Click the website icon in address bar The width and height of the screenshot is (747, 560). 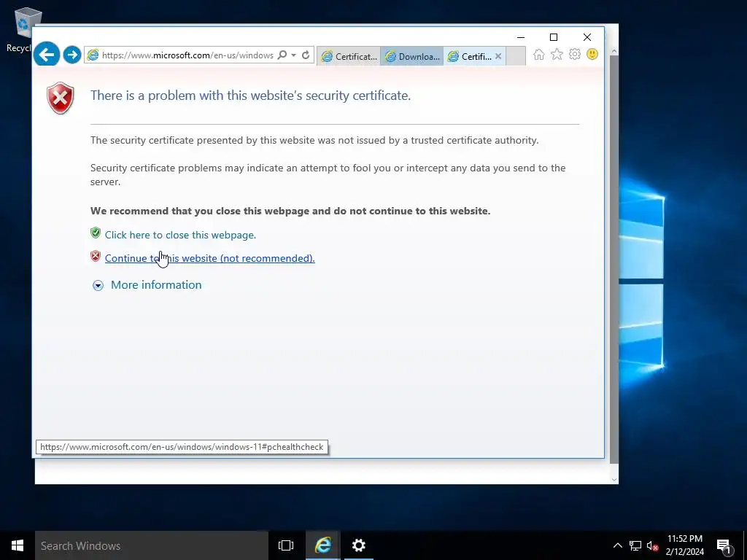point(93,55)
